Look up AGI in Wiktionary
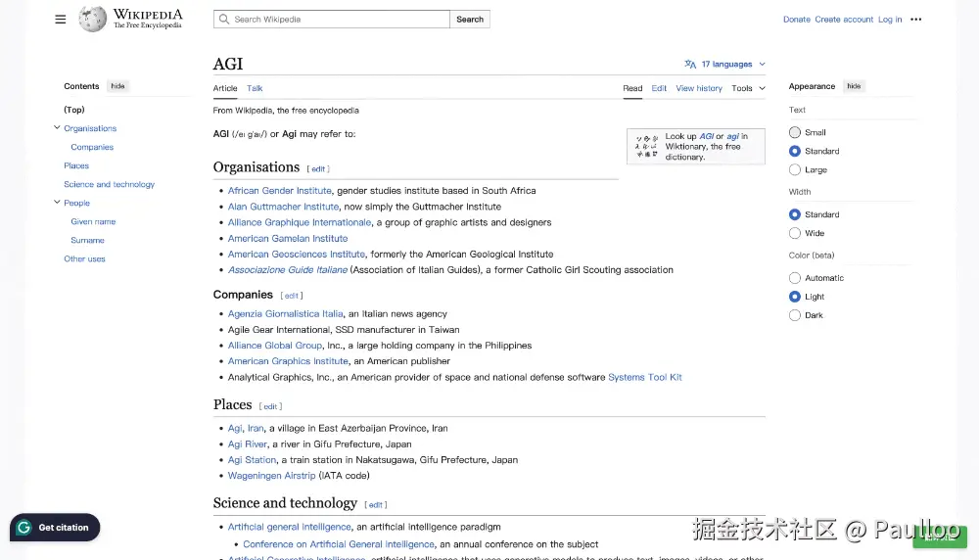Image resolution: width=979 pixels, height=560 pixels. (x=706, y=136)
